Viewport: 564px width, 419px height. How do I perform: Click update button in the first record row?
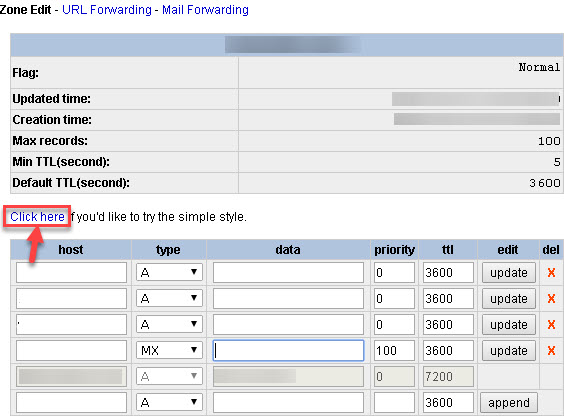pos(509,273)
